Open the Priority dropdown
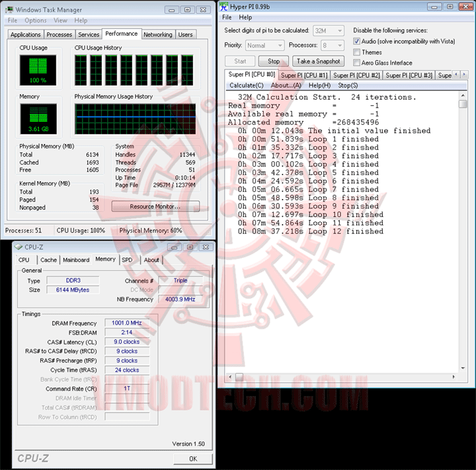The height and width of the screenshot is (470, 476). point(264,45)
